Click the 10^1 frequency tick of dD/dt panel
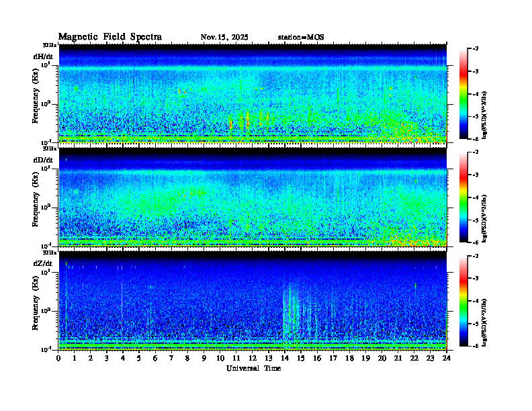 tap(46, 168)
